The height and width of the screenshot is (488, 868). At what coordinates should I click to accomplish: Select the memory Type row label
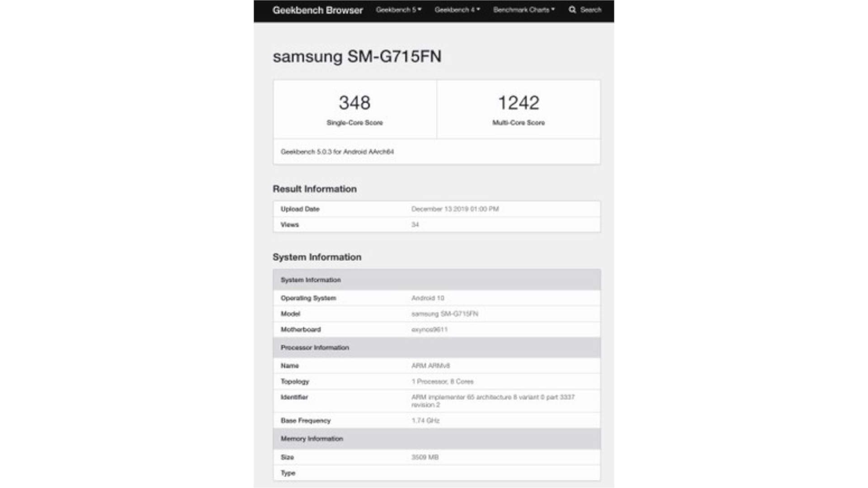pyautogui.click(x=288, y=473)
